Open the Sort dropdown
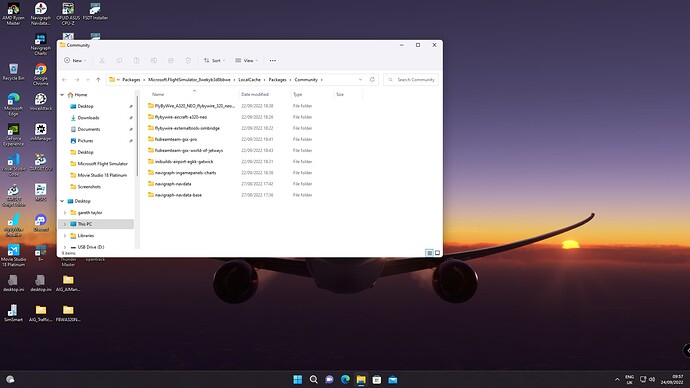This screenshot has width=690, height=388. (x=214, y=60)
